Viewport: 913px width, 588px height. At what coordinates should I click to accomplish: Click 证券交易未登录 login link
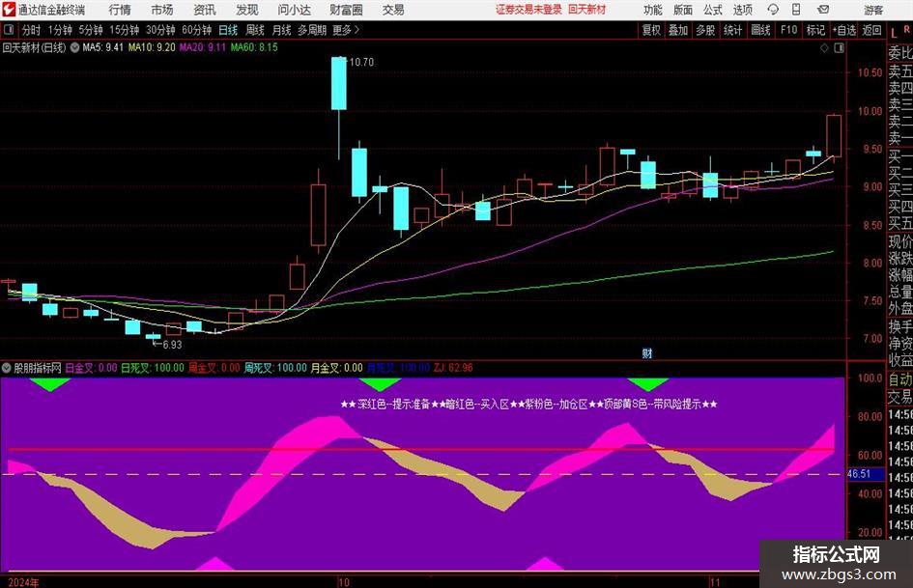tap(528, 10)
